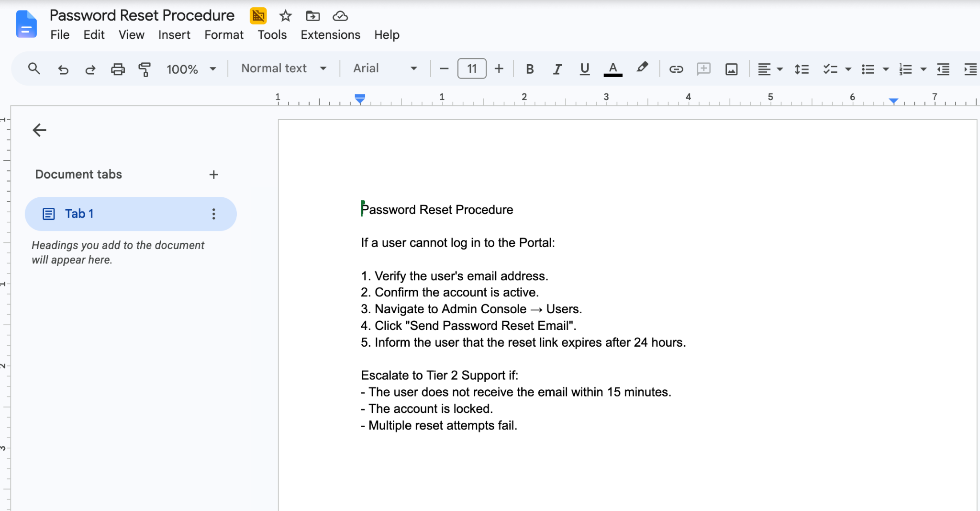Viewport: 980px width, 511px height.
Task: Click step '1. Verify the user's email address.'
Action: pos(455,276)
